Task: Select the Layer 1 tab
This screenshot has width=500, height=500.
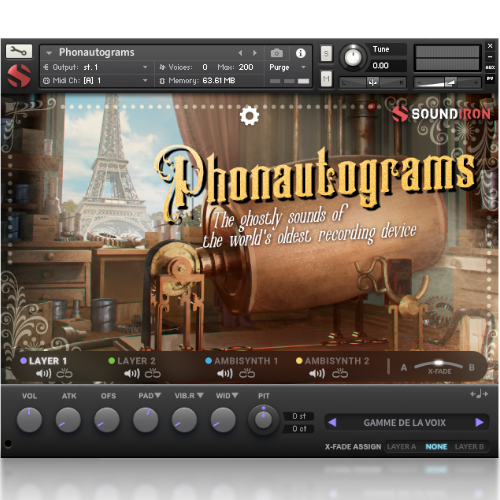Action: tap(44, 361)
